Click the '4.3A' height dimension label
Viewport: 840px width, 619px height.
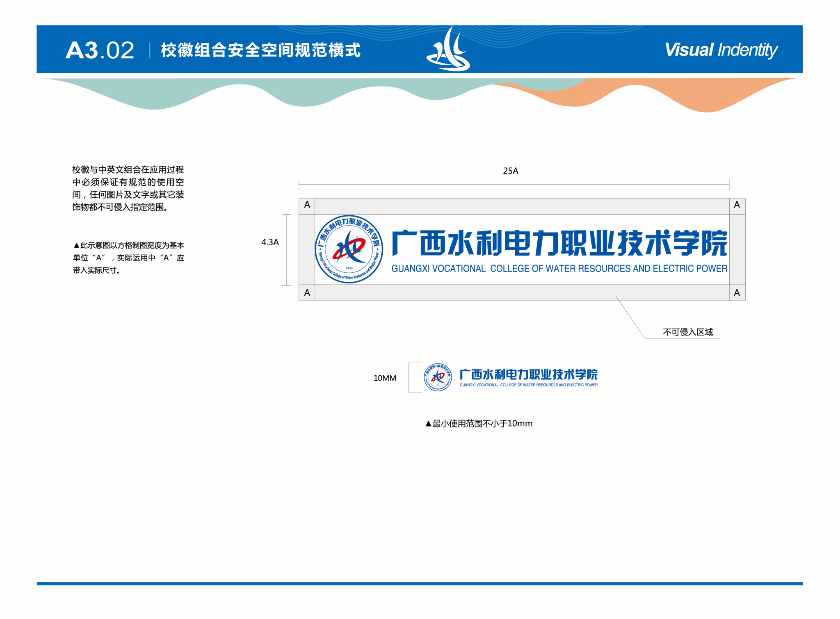coord(270,242)
